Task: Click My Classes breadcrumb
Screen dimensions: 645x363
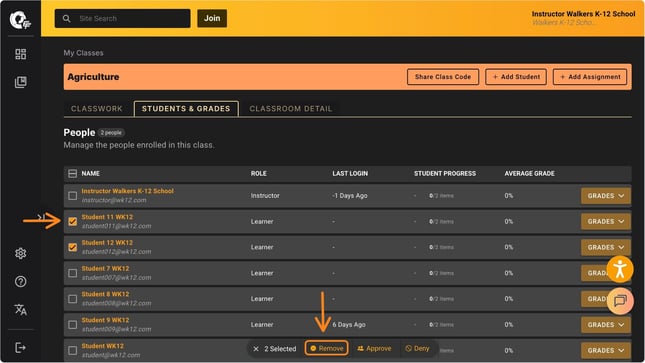Action: 84,53
